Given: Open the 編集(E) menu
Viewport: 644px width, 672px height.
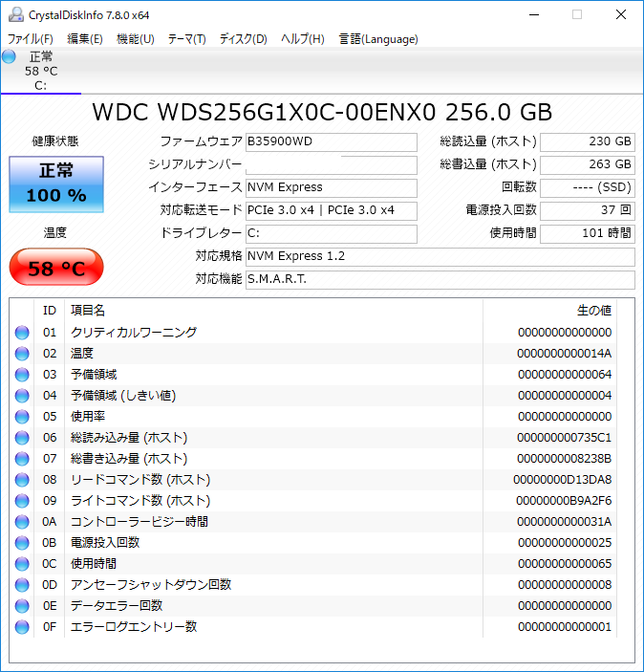Looking at the screenshot, I should (85, 39).
